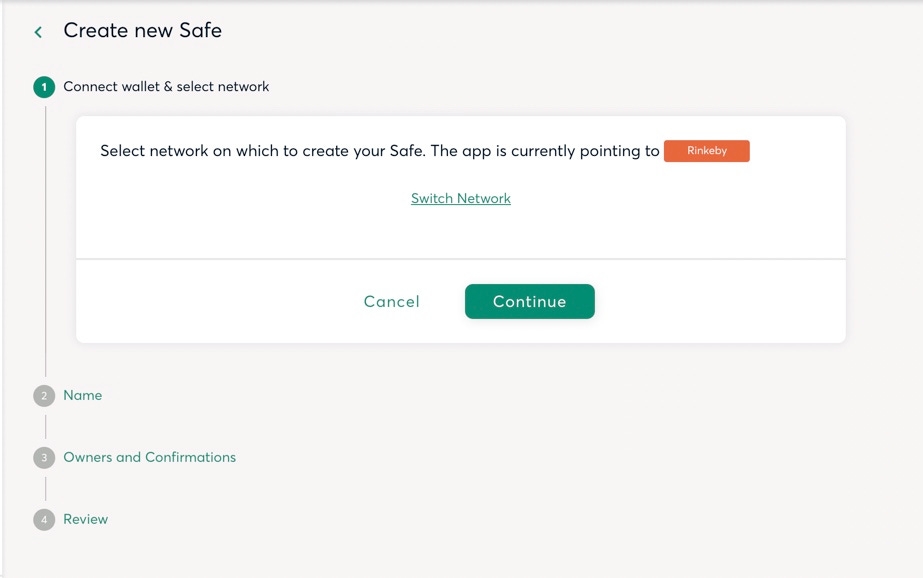Image resolution: width=923 pixels, height=578 pixels.
Task: Click the vertical connector line below step 1
Action: (45, 240)
